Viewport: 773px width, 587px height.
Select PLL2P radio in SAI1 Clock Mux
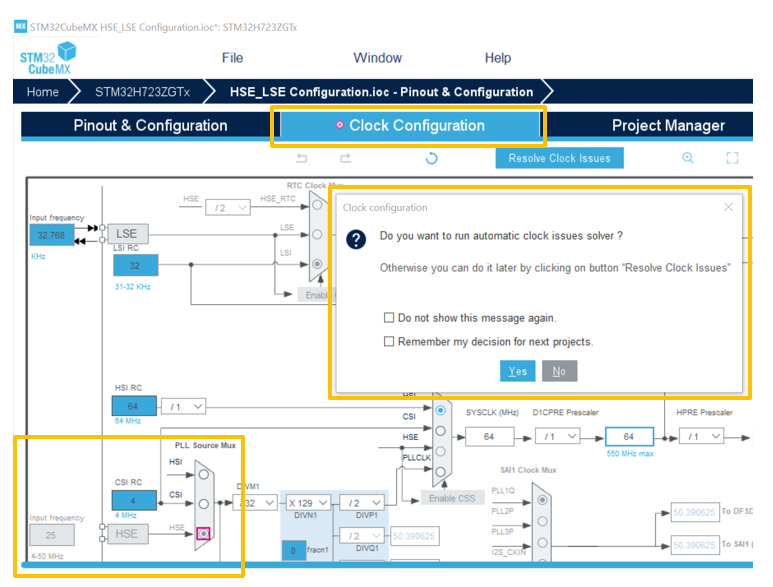tap(542, 521)
